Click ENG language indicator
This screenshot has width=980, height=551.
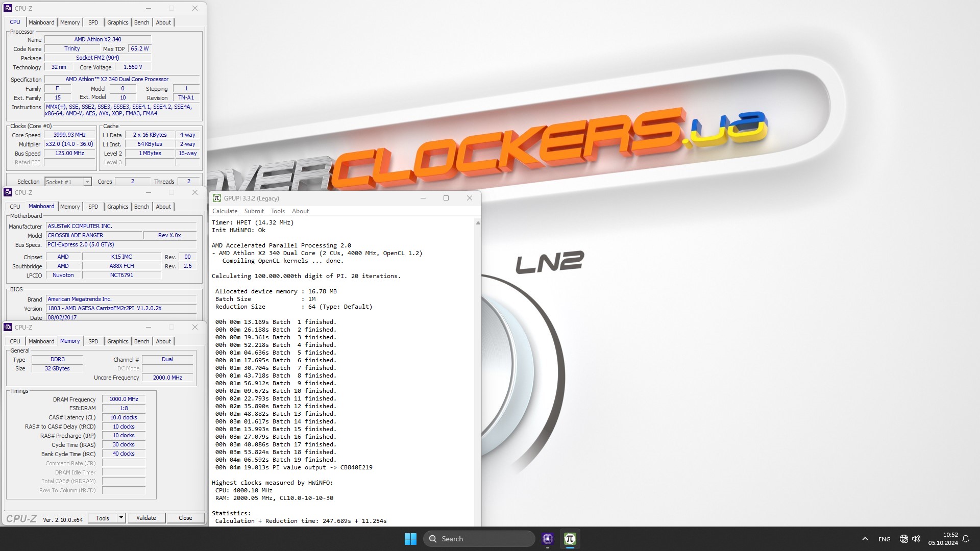[885, 539]
